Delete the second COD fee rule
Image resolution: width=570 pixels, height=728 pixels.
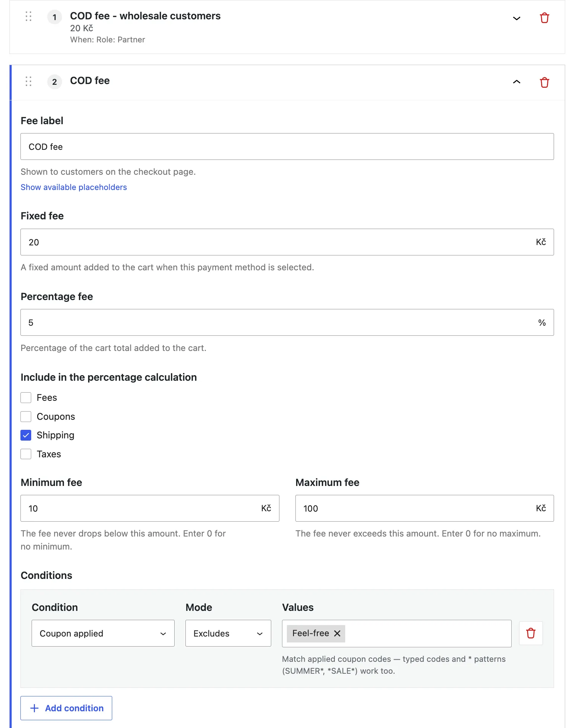pyautogui.click(x=544, y=82)
